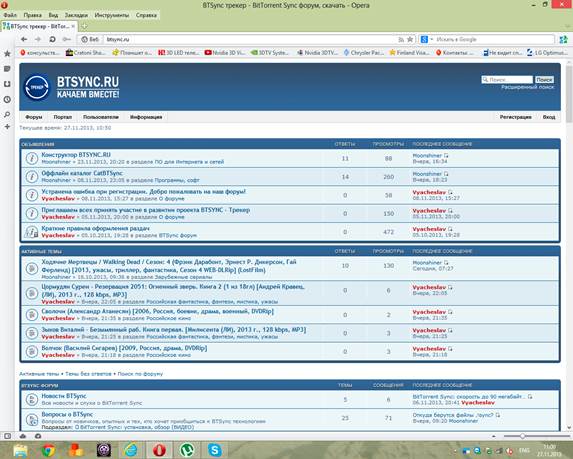Click info icon of Оффлайн каталог CatBTSync row

(x=32, y=177)
